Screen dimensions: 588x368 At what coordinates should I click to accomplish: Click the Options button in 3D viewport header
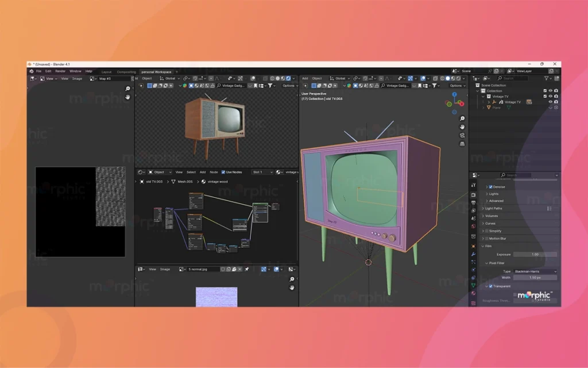457,86
